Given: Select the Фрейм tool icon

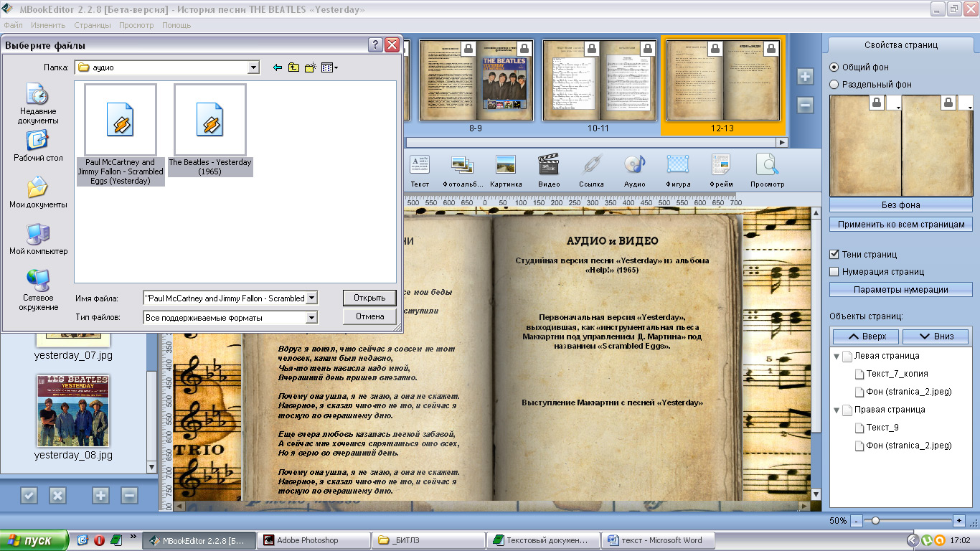Looking at the screenshot, I should 721,171.
